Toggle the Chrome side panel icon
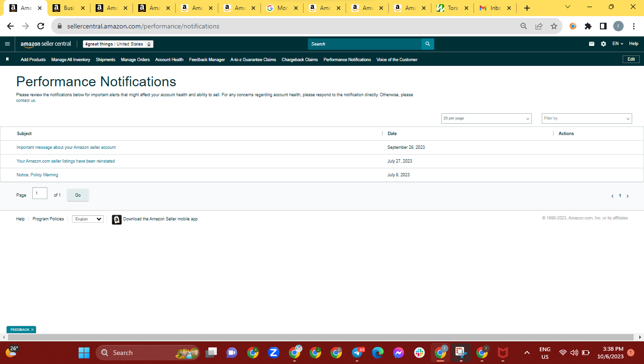This screenshot has height=364, width=644. click(x=603, y=26)
